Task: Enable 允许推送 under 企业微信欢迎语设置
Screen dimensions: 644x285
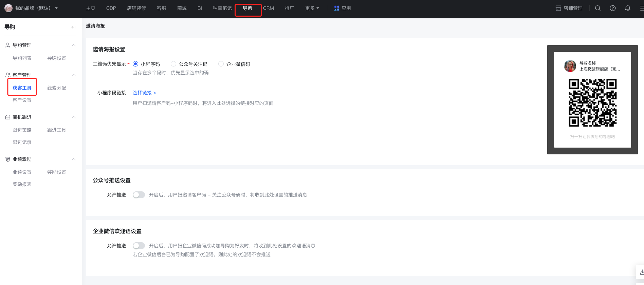Action: click(139, 246)
